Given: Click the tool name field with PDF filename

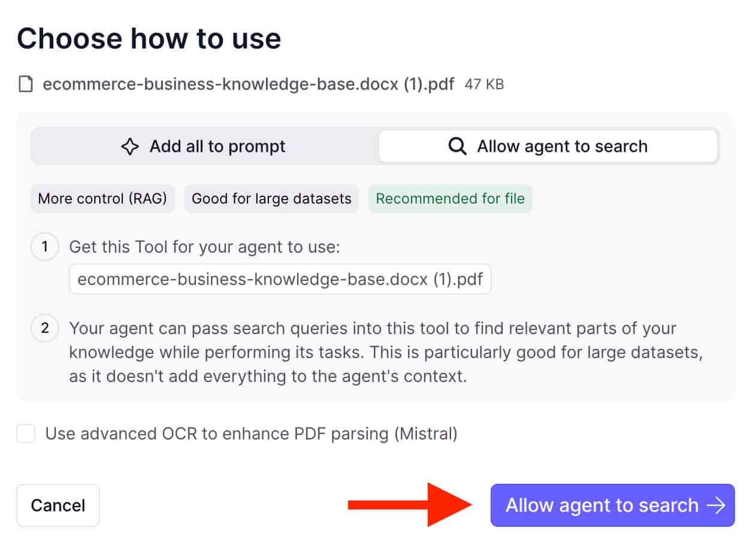Looking at the screenshot, I should point(280,280).
